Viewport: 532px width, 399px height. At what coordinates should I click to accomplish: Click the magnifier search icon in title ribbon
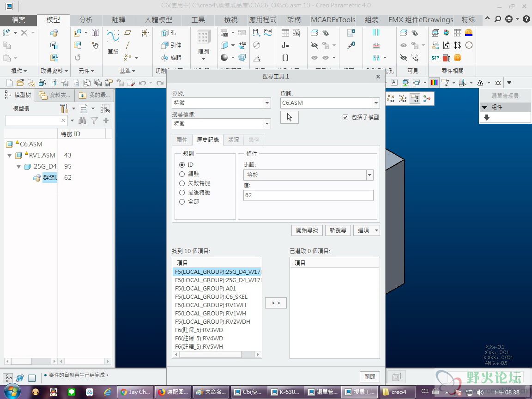coord(498,19)
